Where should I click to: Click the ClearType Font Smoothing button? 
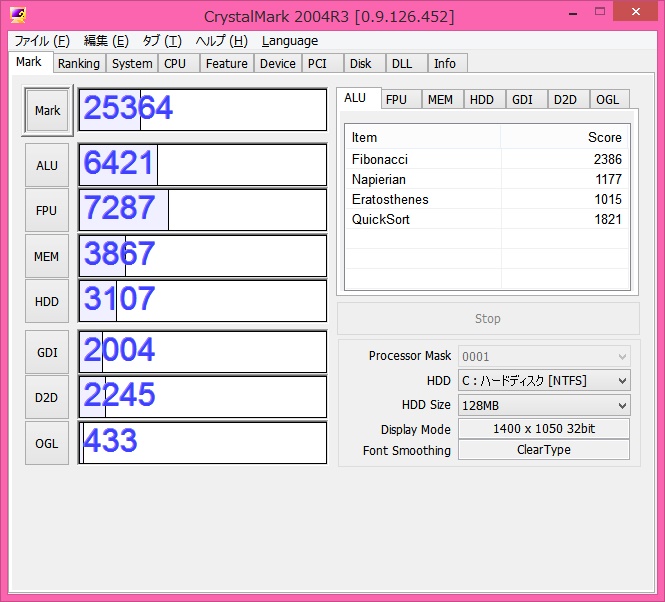[x=544, y=450]
